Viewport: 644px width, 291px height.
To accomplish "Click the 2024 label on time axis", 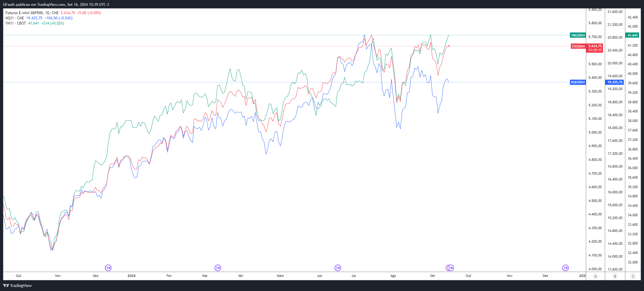I will tap(131, 276).
